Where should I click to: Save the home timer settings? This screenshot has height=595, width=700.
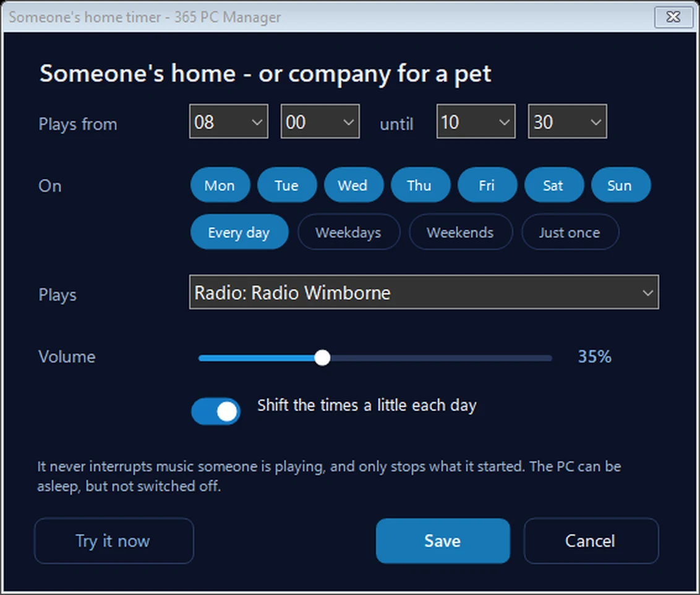443,541
